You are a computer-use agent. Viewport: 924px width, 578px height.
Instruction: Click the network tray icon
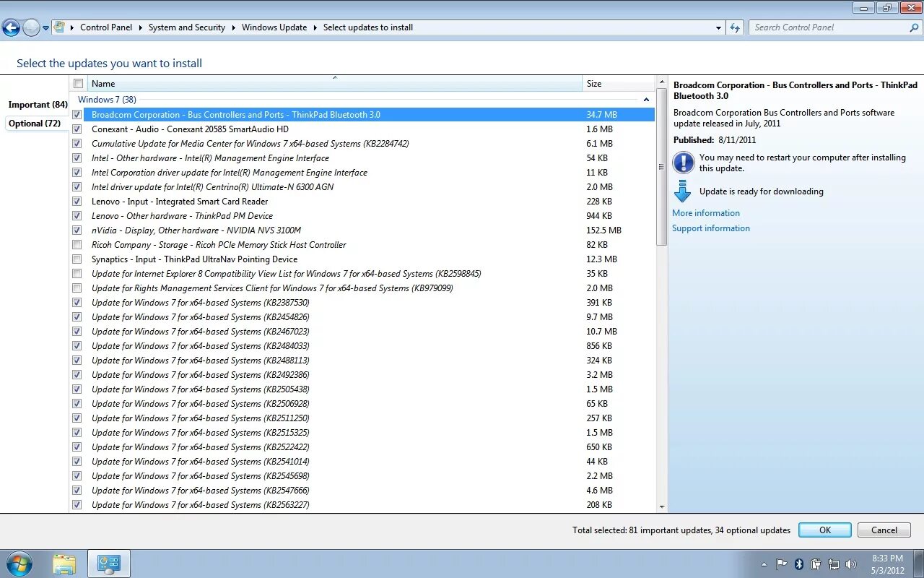click(834, 564)
